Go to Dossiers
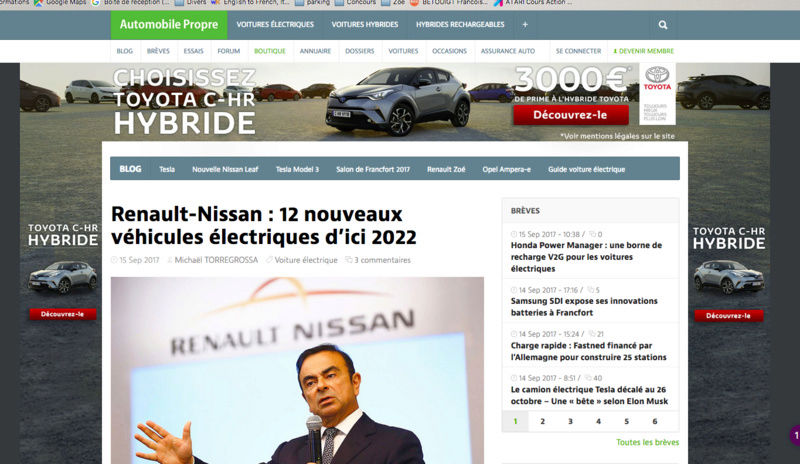This screenshot has width=800, height=464. [x=360, y=51]
